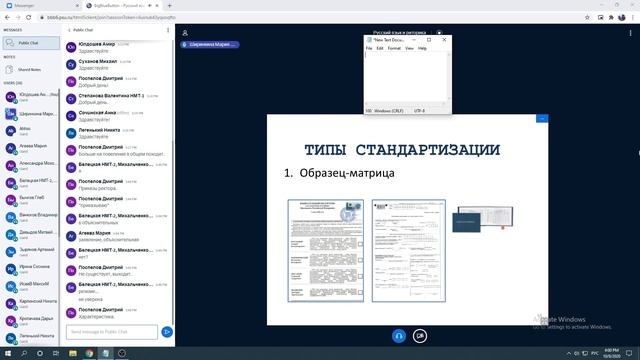Open browser extensions puzzle icon
This screenshot has height=360, width=640.
611,18
